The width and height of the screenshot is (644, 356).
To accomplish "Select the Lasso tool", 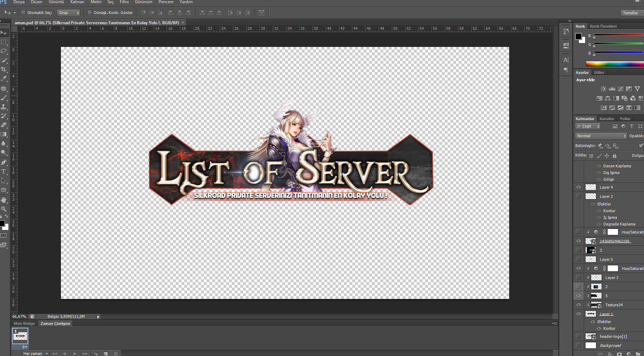I will [x=4, y=51].
